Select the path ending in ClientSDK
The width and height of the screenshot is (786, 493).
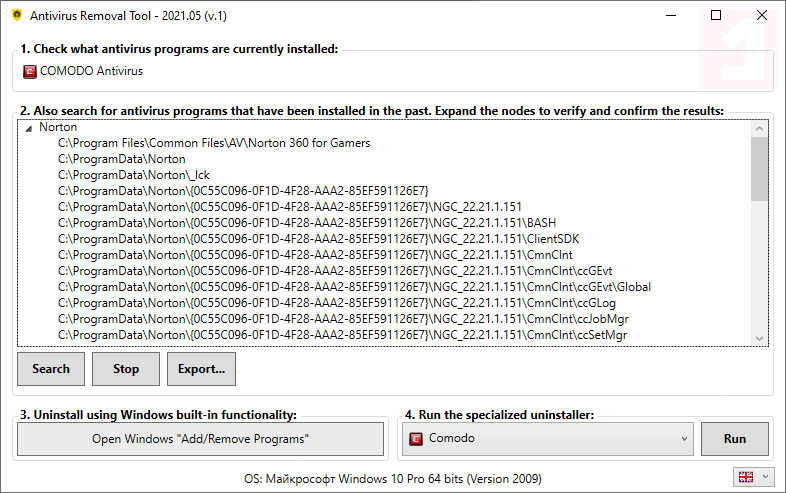pos(318,239)
